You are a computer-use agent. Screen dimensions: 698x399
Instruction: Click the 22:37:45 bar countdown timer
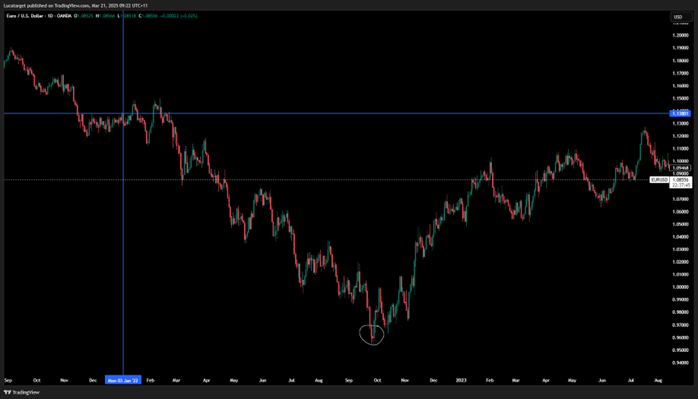[681, 185]
